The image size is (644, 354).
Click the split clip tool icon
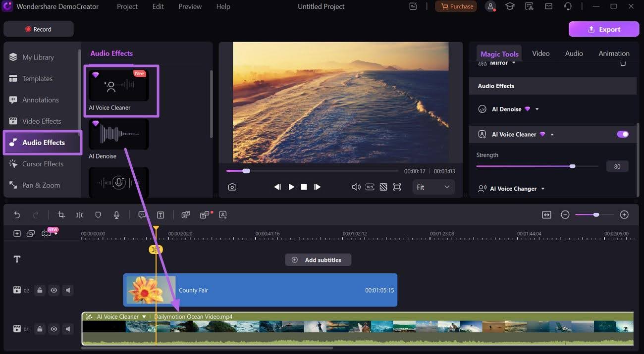[x=80, y=215]
